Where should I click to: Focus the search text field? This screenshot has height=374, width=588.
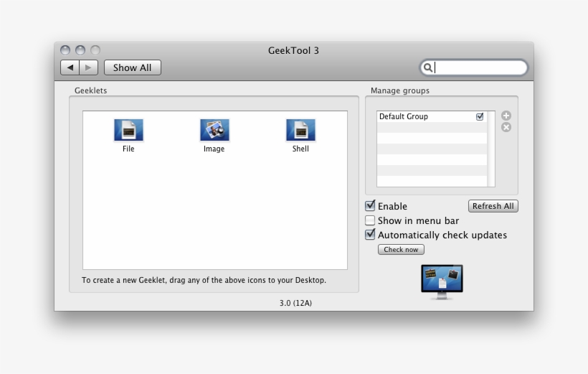coord(478,67)
